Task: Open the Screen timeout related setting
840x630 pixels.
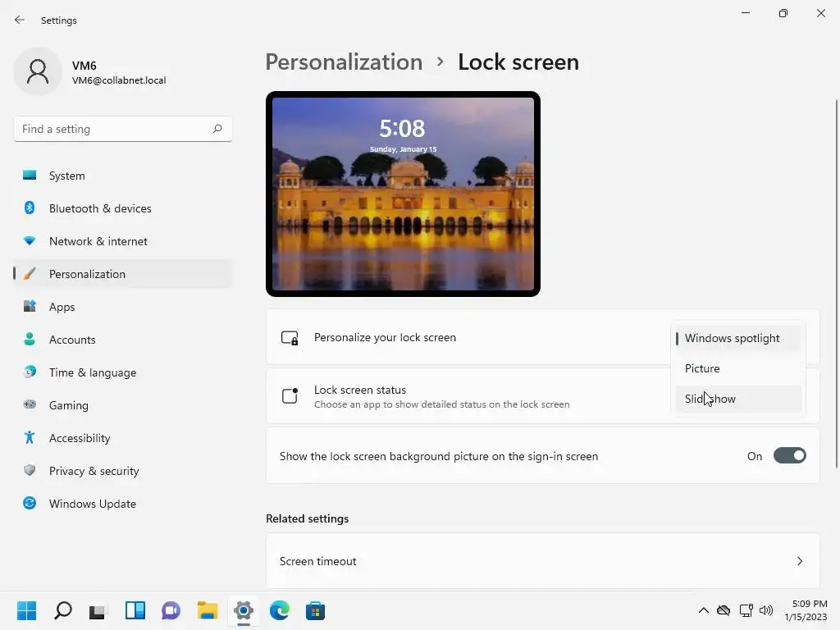Action: [543, 561]
